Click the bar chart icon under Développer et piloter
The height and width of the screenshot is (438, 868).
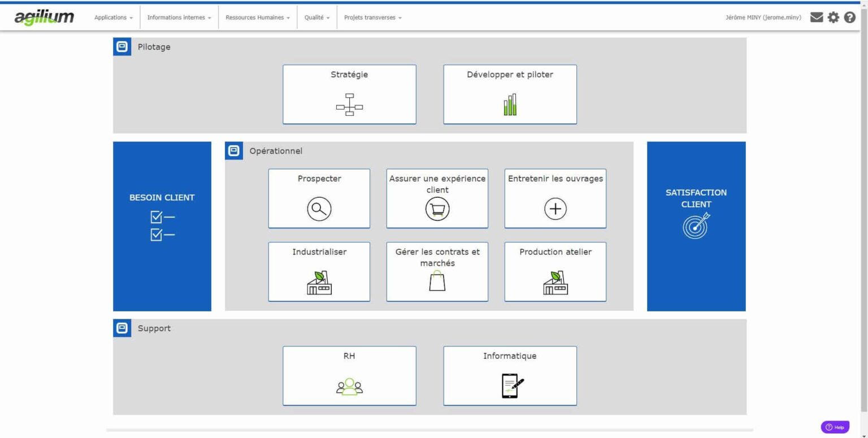coord(509,105)
